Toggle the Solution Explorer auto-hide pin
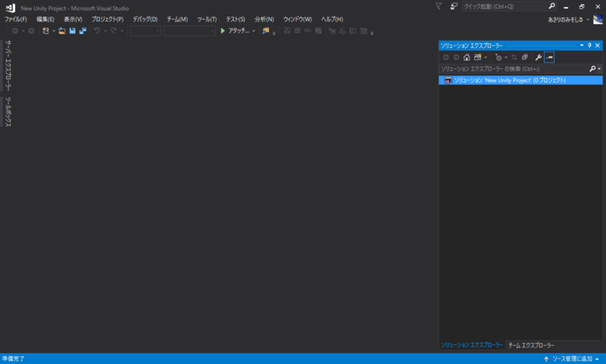 coord(590,45)
